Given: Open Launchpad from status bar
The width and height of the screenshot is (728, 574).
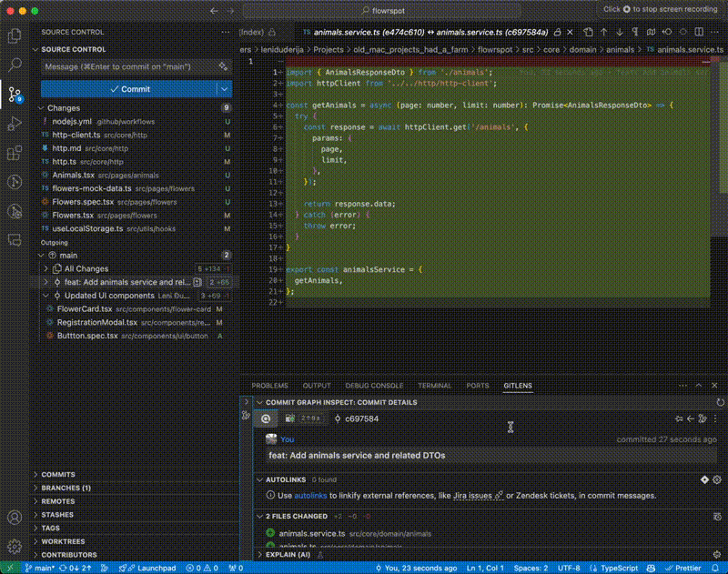Looking at the screenshot, I should 147,568.
